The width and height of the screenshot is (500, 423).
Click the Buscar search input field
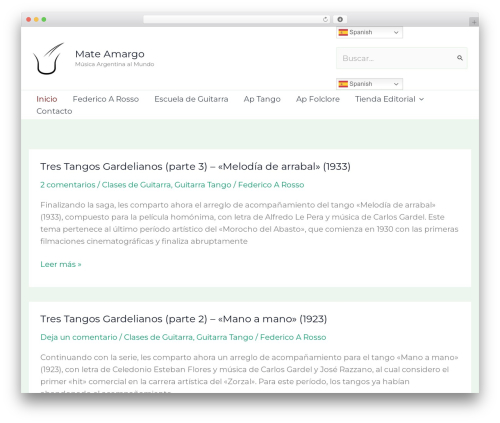[402, 58]
